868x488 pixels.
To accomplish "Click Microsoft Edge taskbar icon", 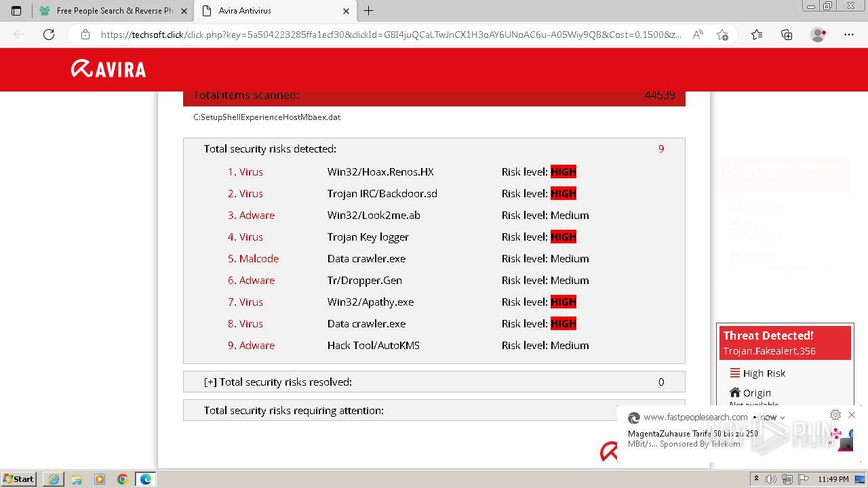I will click(146, 479).
